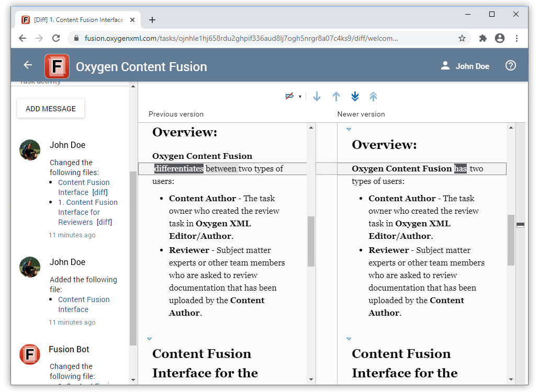539x392 pixels.
Task: Click the Oxygen Content Fusion F logo
Action: click(57, 66)
